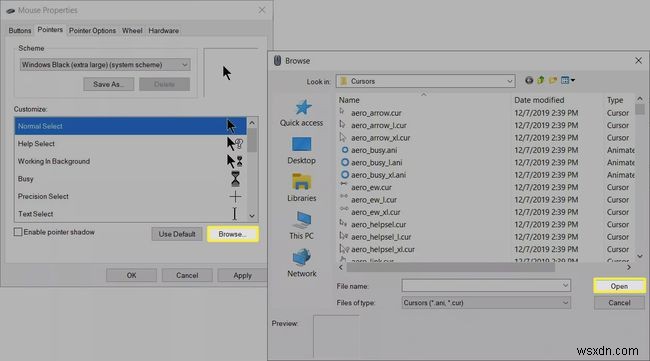Click Cancel in the Browse dialog
Screen dimensions: 650x361
(619, 303)
